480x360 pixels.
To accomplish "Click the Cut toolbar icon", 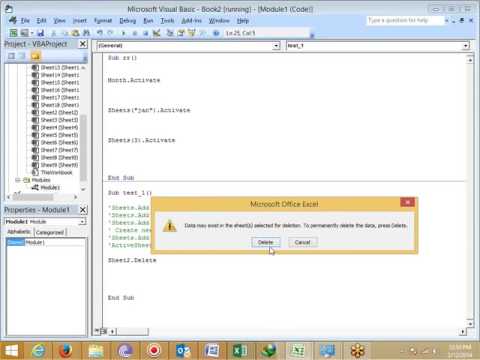I will tap(53, 33).
